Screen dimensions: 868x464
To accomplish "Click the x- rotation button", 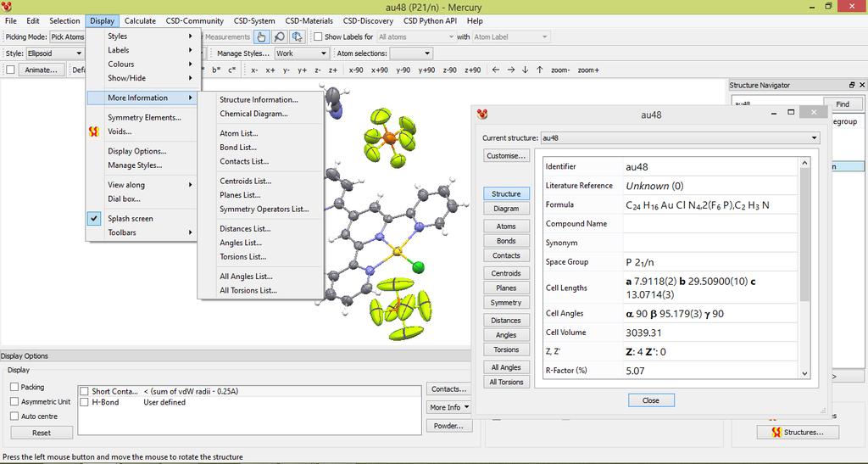I will pos(254,70).
